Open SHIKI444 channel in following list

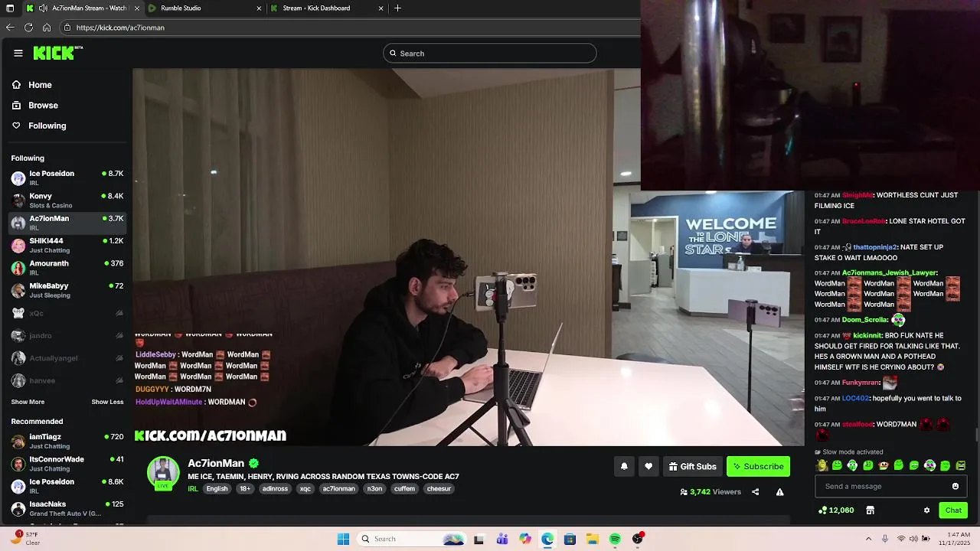point(67,246)
